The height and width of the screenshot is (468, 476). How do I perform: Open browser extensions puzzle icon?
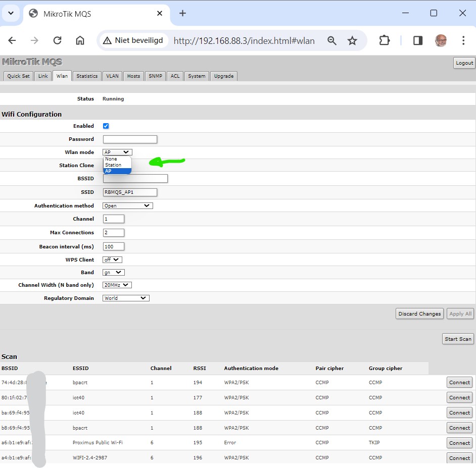pyautogui.click(x=385, y=41)
